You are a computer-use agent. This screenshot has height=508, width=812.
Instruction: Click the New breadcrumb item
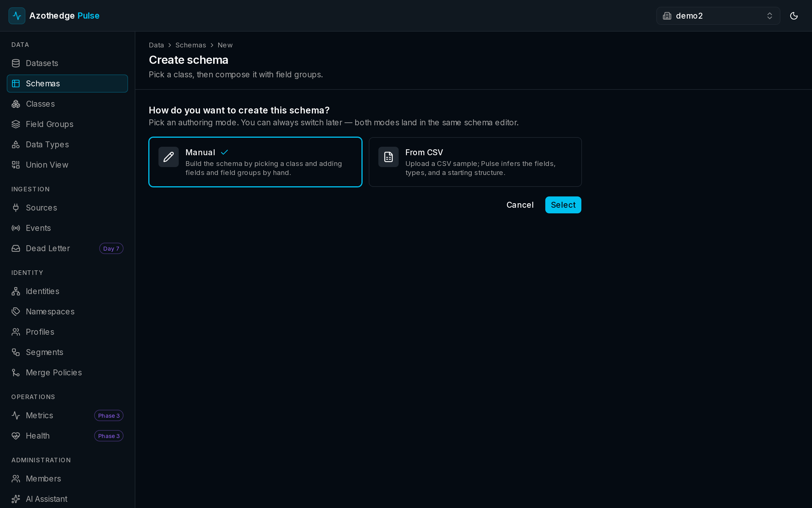[225, 45]
